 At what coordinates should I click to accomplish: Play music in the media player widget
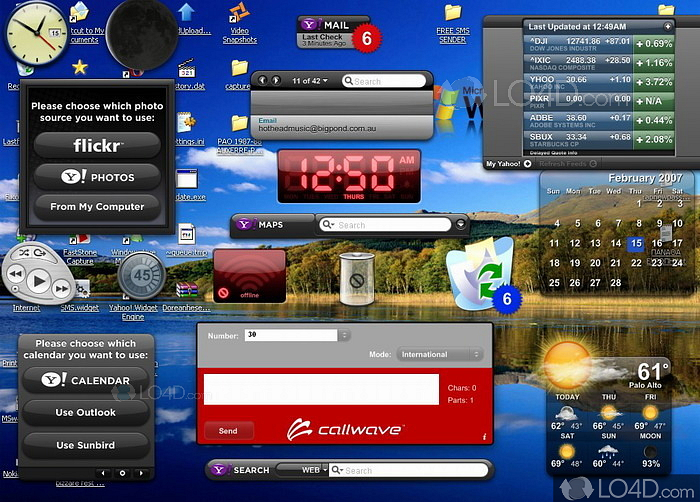click(38, 281)
